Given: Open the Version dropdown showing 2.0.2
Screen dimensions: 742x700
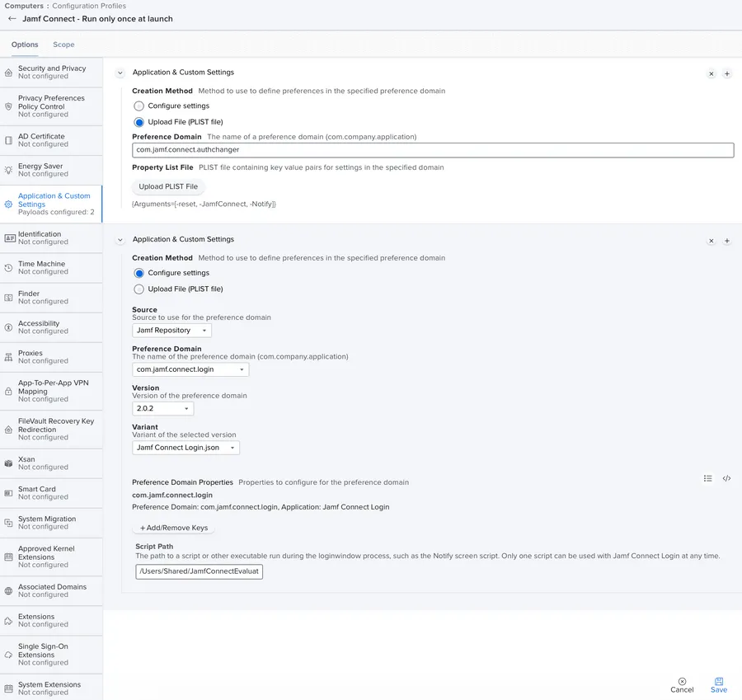Looking at the screenshot, I should coord(162,408).
